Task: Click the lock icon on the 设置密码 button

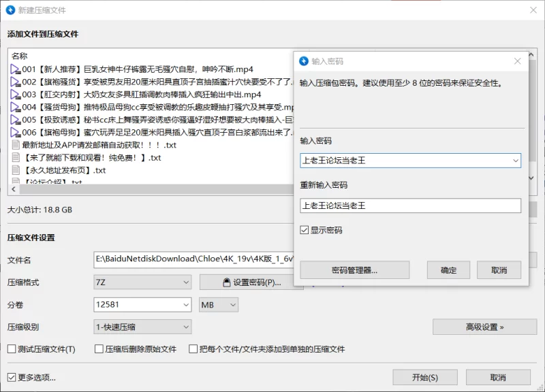Action: coord(227,282)
